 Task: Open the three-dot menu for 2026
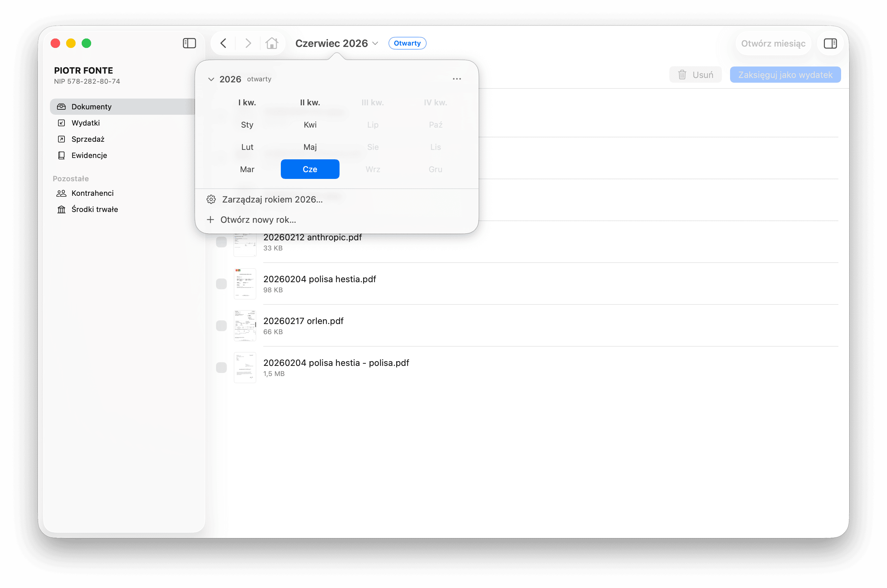(457, 79)
